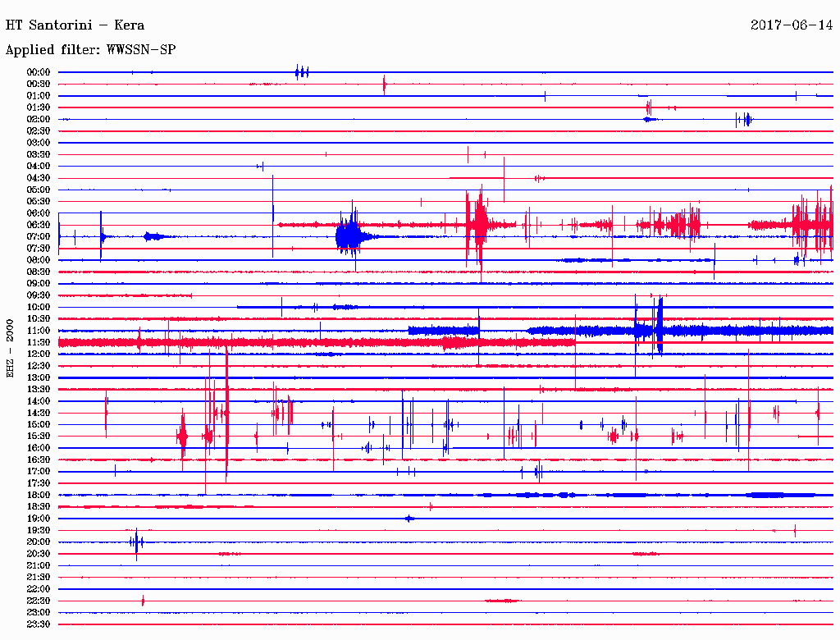Select the 06:30 time label
The height and width of the screenshot is (640, 840).
39,225
